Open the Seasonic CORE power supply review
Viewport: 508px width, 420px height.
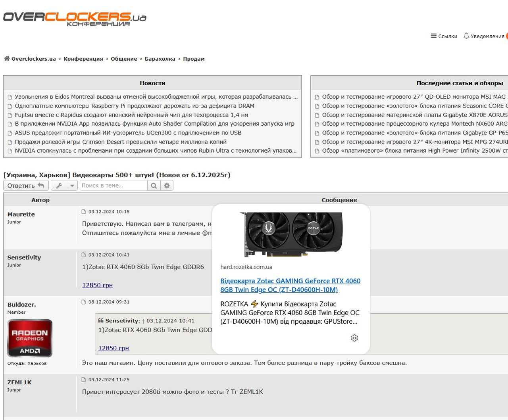pos(415,106)
